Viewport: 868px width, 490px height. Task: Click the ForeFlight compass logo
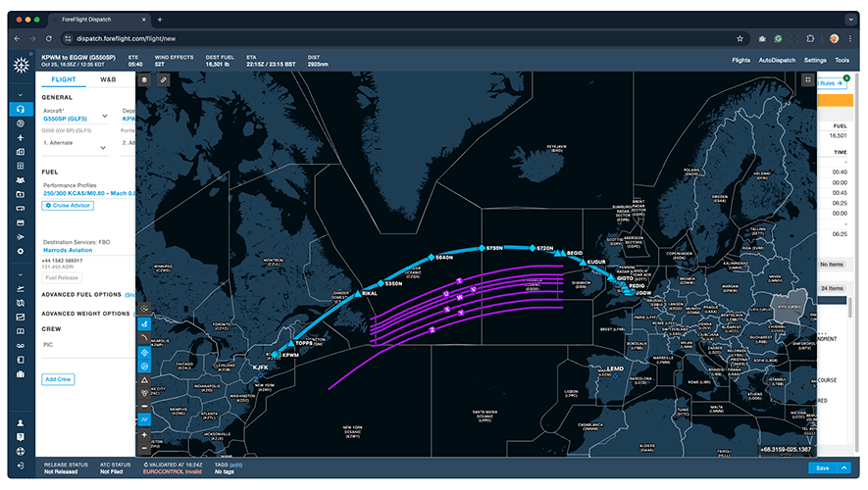pos(21,66)
